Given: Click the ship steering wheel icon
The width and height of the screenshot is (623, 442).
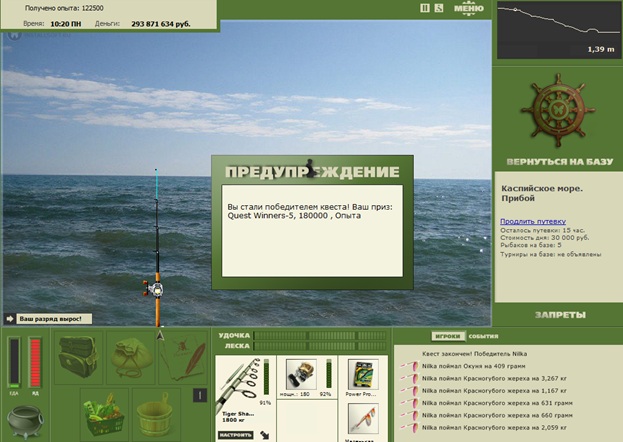Looking at the screenshot, I should click(558, 110).
